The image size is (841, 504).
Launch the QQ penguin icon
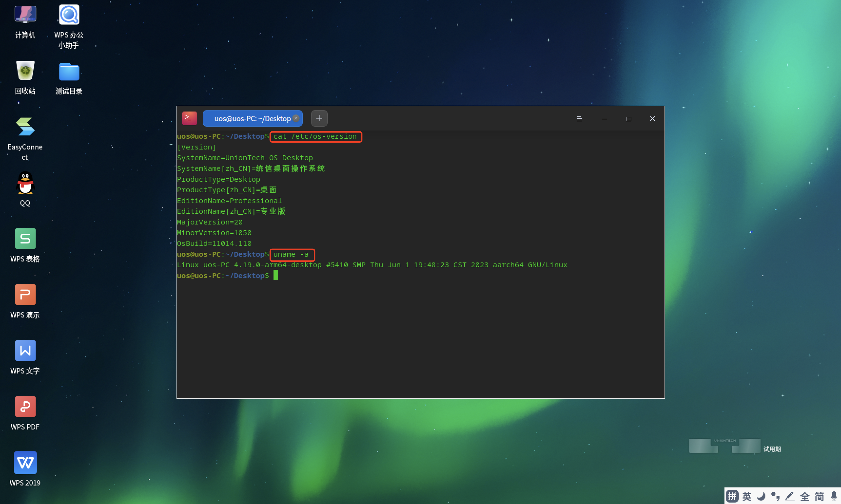pos(25,183)
